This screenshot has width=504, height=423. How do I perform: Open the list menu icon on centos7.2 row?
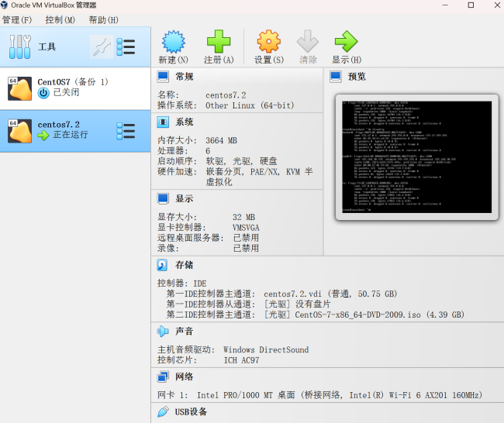point(126,132)
